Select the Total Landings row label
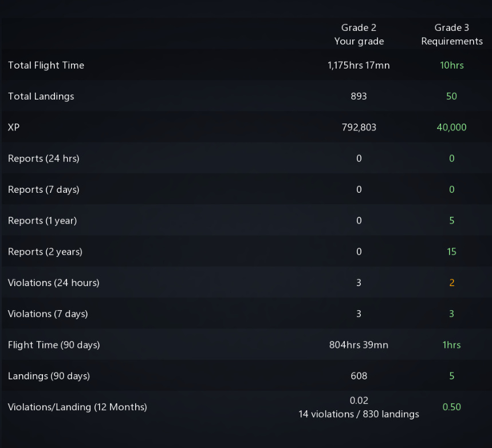492x448 pixels. click(x=41, y=96)
